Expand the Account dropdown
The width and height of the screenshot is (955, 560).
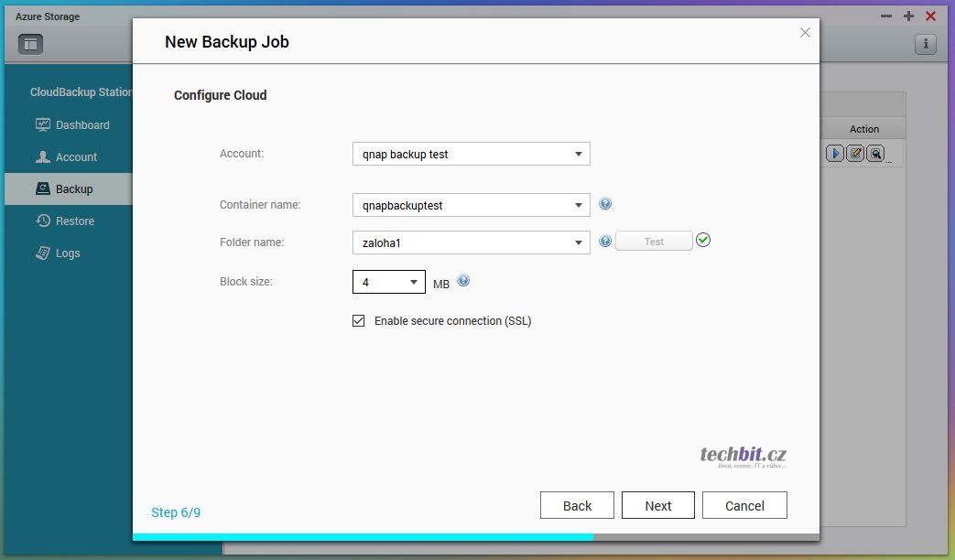[x=578, y=155]
